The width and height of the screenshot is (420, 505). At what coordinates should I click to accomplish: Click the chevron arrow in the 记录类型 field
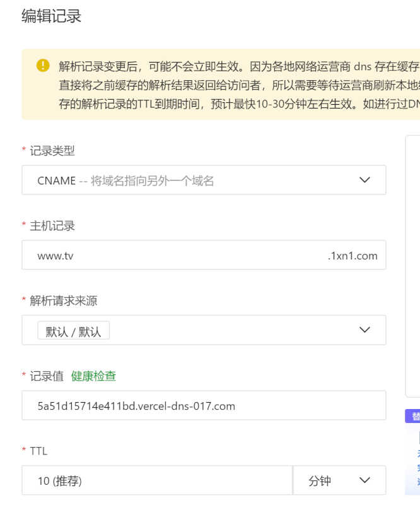(365, 180)
